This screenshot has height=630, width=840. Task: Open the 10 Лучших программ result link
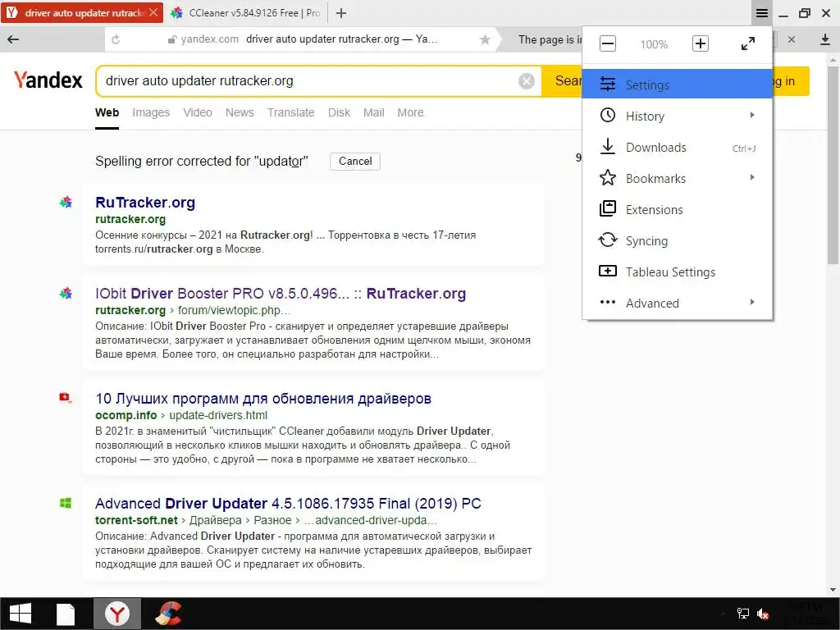[x=263, y=399]
